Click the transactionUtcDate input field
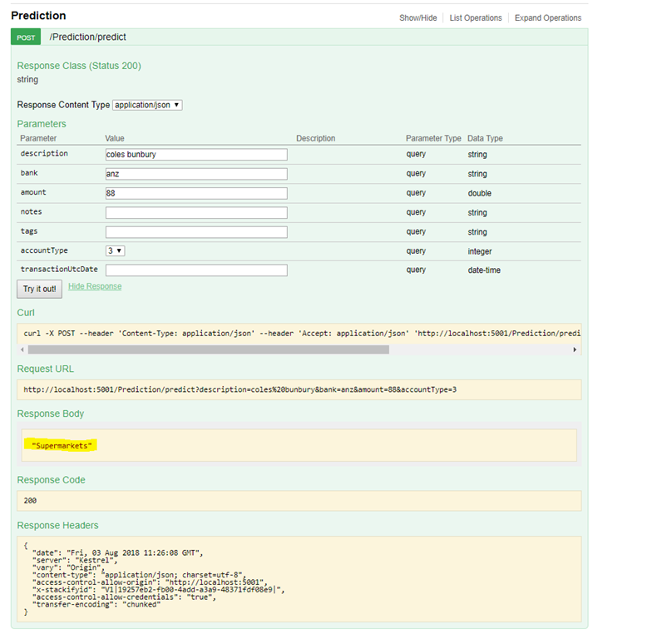The height and width of the screenshot is (639, 672). click(x=196, y=270)
